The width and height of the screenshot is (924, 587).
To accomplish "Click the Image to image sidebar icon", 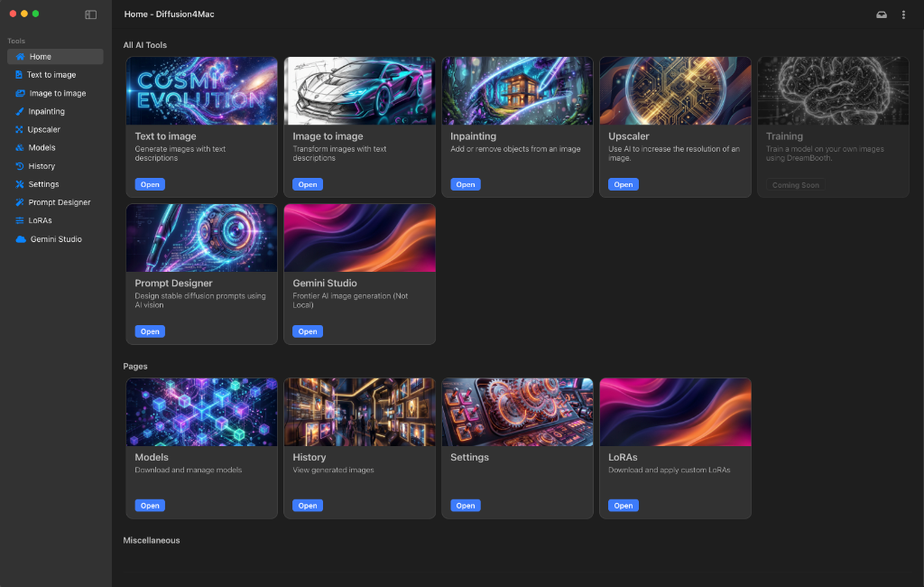I will [x=20, y=93].
